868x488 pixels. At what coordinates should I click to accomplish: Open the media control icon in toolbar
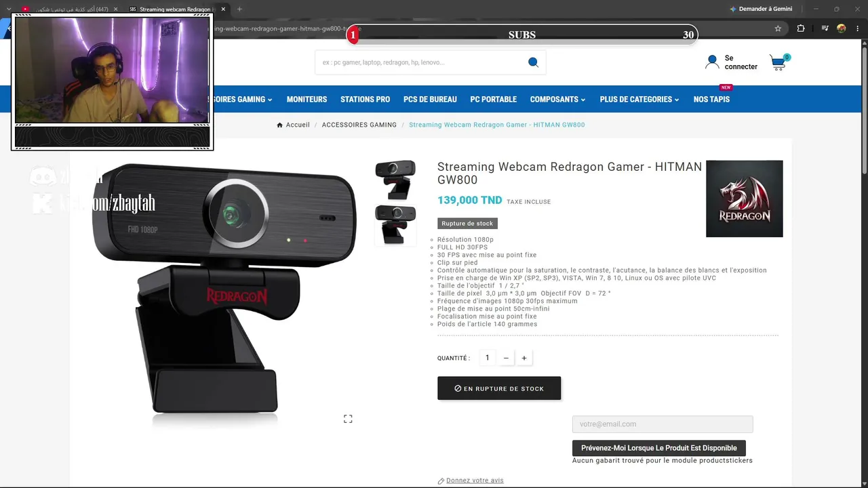pos(825,28)
